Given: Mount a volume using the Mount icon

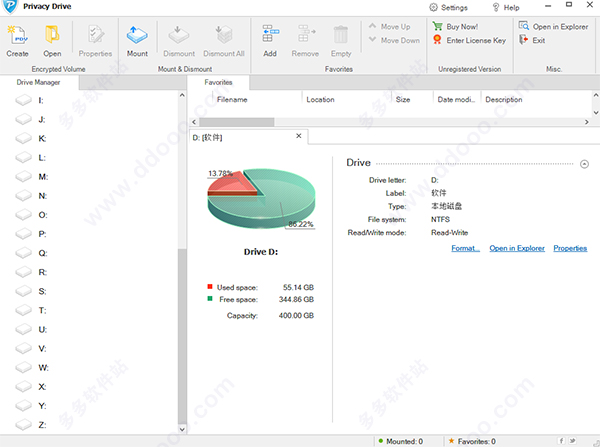Looking at the screenshot, I should [x=137, y=35].
